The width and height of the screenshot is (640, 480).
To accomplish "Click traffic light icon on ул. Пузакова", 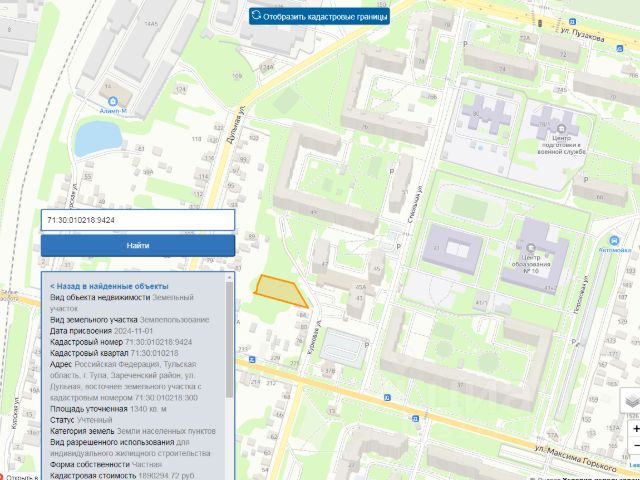I will [540, 23].
